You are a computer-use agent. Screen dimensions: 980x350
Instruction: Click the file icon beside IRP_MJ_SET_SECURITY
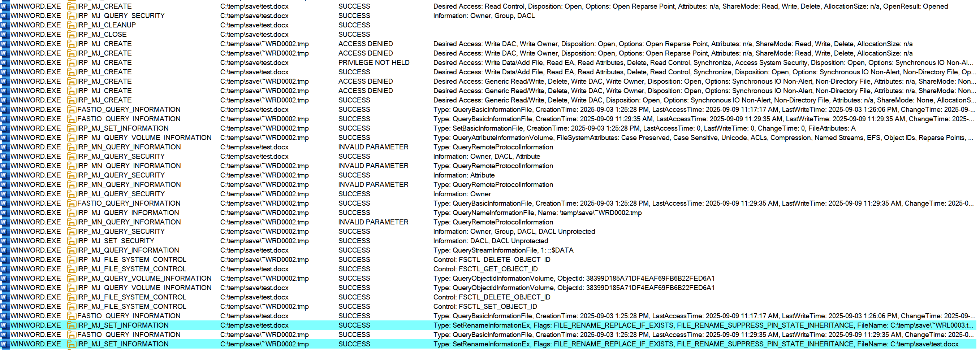(x=72, y=241)
